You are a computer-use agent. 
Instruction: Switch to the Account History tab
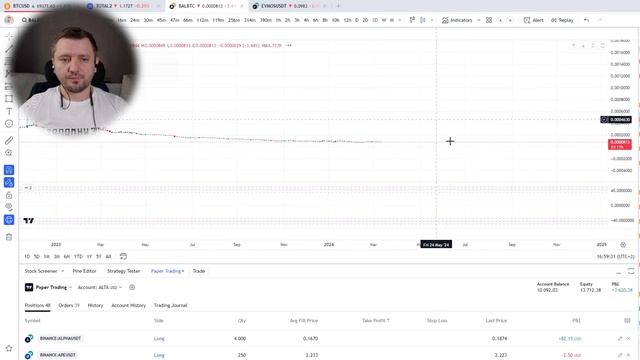point(129,305)
